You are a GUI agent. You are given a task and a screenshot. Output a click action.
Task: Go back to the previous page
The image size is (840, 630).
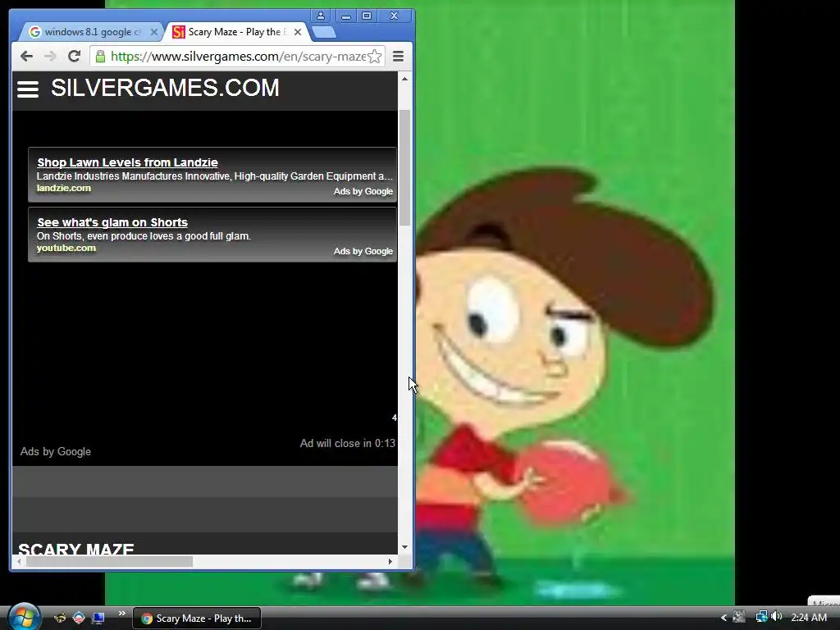(x=26, y=57)
